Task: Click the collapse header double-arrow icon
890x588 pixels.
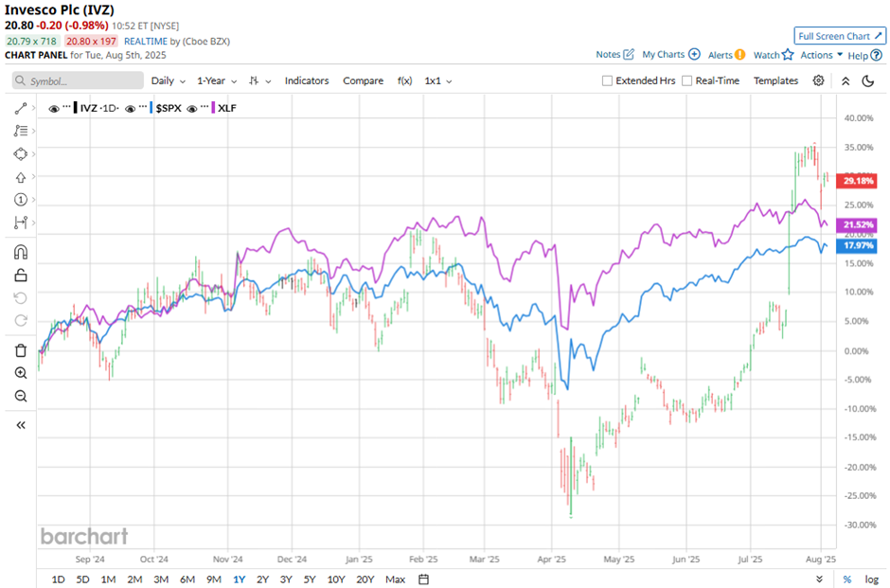Action: click(845, 80)
